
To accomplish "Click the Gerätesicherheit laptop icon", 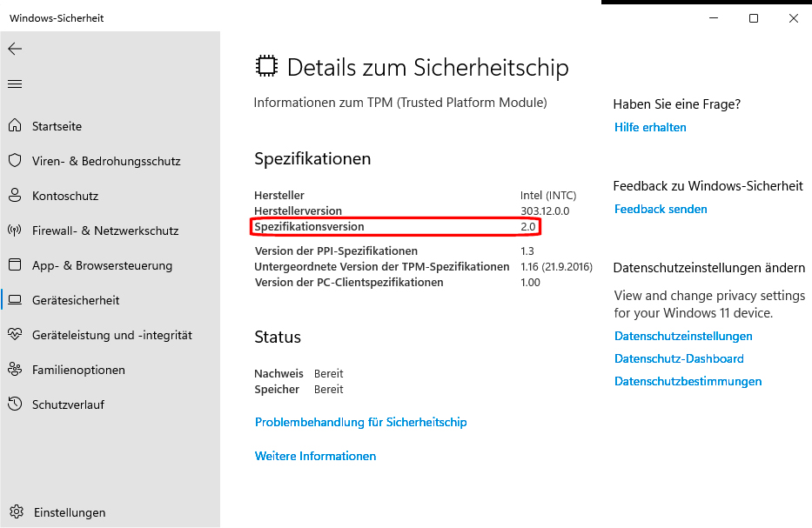I will pos(15,300).
